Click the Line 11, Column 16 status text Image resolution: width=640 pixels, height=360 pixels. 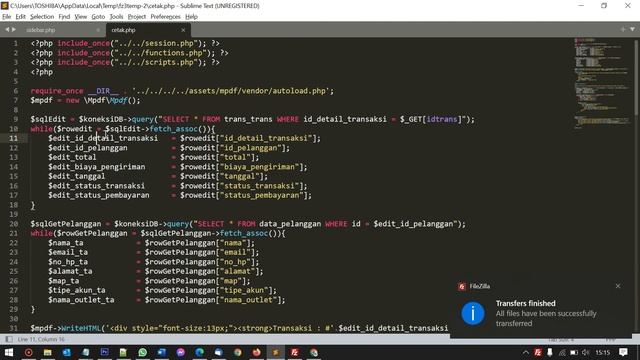[x=41, y=339]
